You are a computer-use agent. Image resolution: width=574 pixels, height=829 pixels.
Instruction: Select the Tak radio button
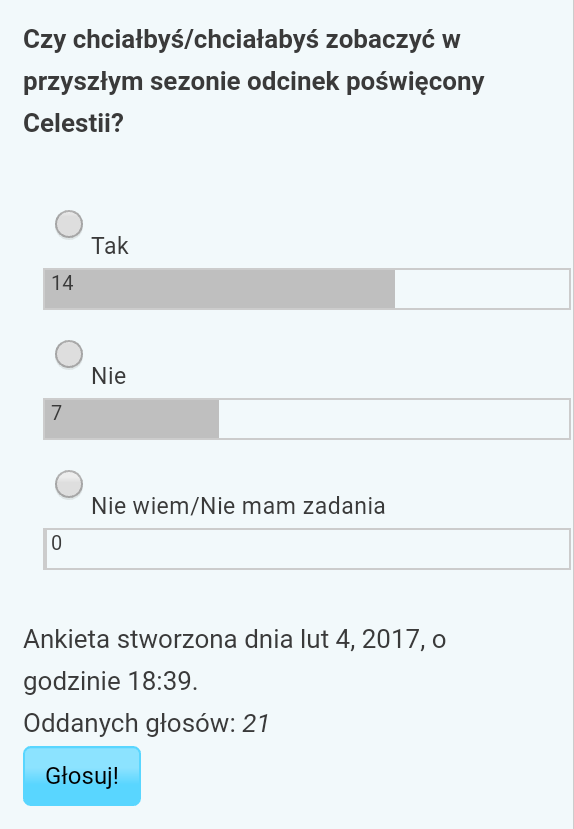[x=69, y=224]
